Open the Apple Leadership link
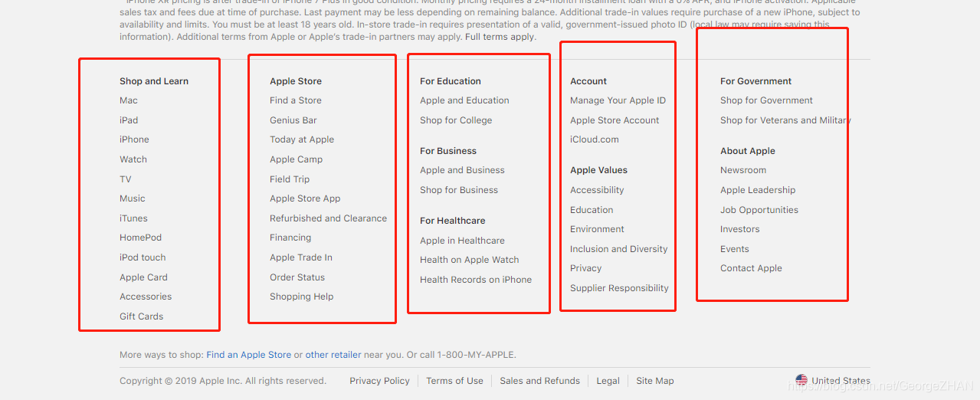Image resolution: width=980 pixels, height=400 pixels. pyautogui.click(x=758, y=190)
